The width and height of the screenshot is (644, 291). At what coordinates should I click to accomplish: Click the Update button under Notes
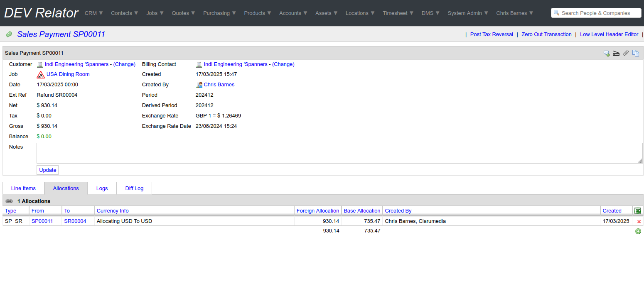48,170
